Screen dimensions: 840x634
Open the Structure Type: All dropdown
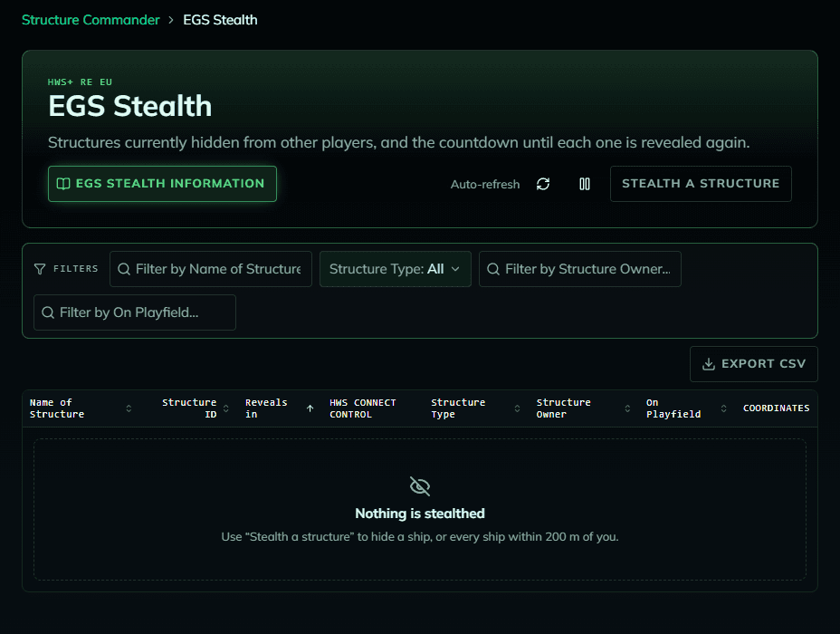tap(396, 269)
